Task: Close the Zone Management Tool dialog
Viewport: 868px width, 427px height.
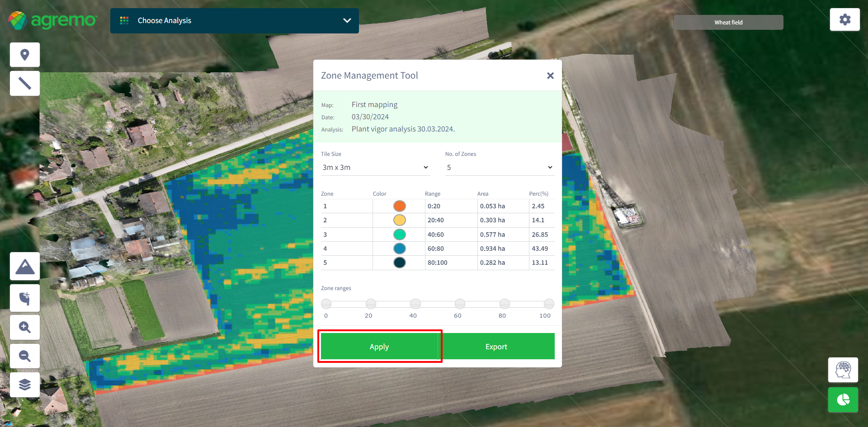Action: click(550, 75)
